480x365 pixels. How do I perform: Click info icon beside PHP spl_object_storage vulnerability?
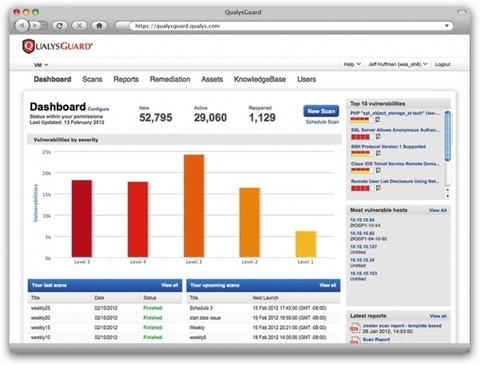(378, 120)
